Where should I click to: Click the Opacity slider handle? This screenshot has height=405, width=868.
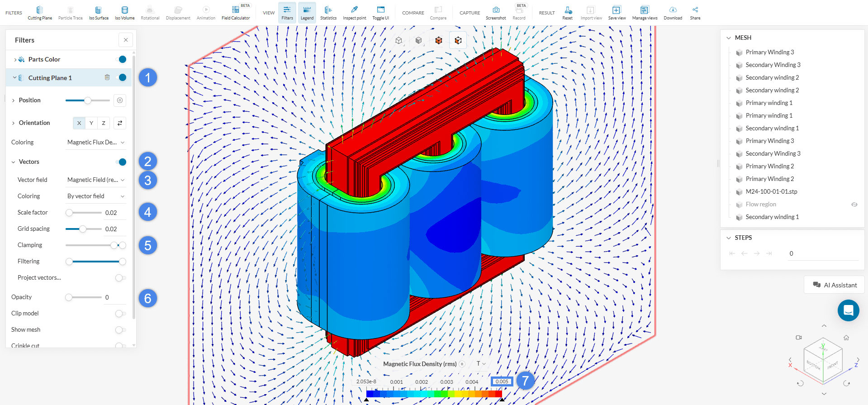click(x=69, y=297)
